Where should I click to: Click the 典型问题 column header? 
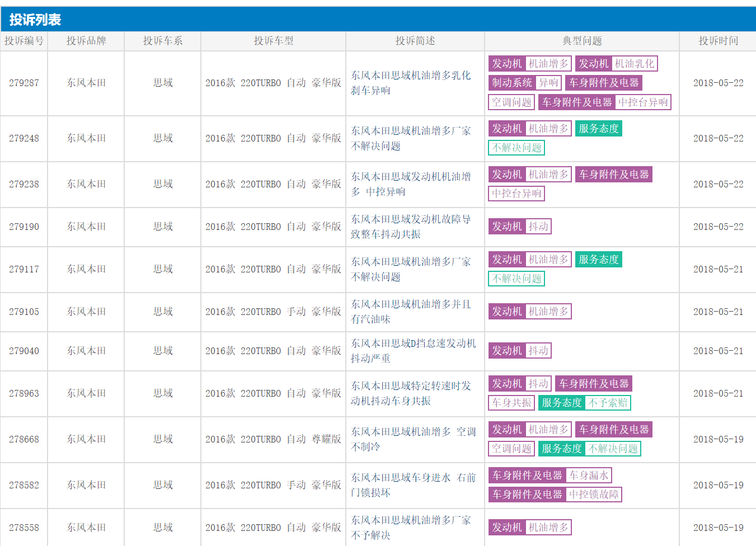[582, 41]
